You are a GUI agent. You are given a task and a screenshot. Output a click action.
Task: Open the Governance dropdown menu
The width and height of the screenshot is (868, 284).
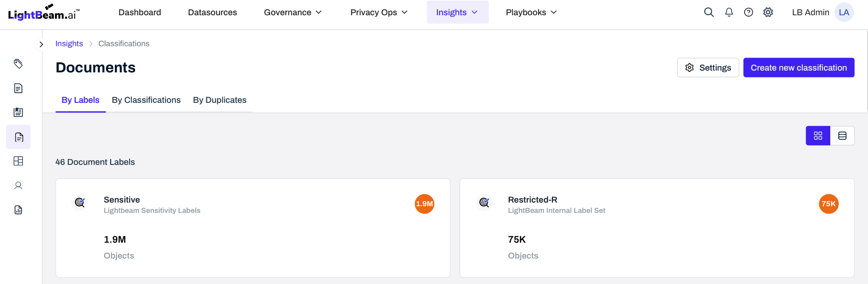pyautogui.click(x=292, y=12)
